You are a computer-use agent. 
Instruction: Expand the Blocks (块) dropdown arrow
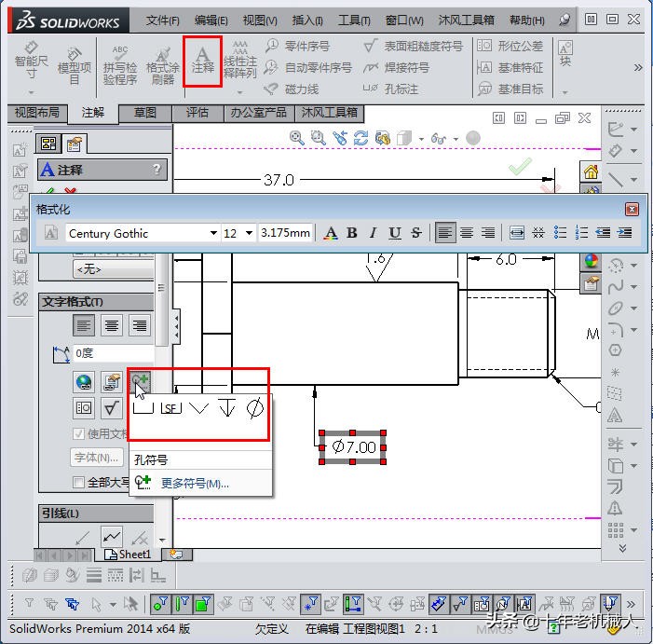click(x=565, y=92)
